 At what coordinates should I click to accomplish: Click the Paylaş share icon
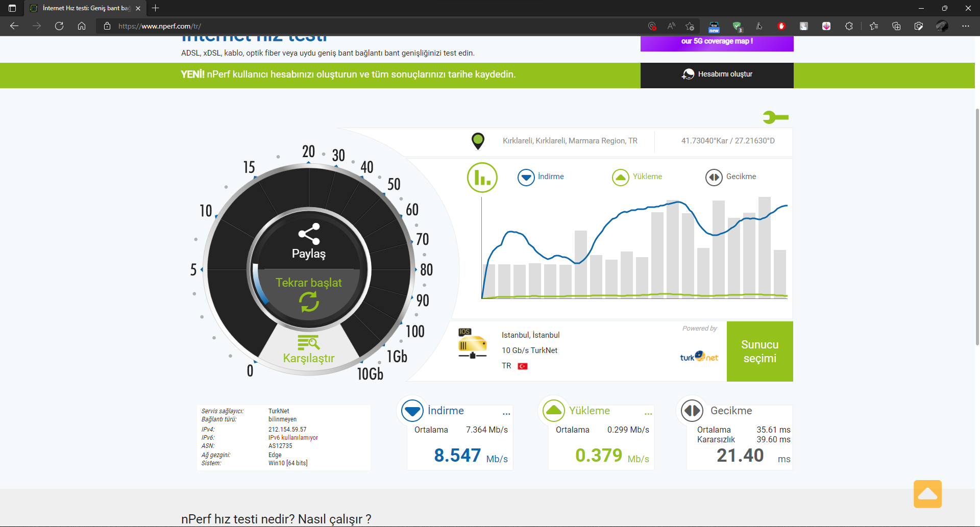(x=309, y=234)
